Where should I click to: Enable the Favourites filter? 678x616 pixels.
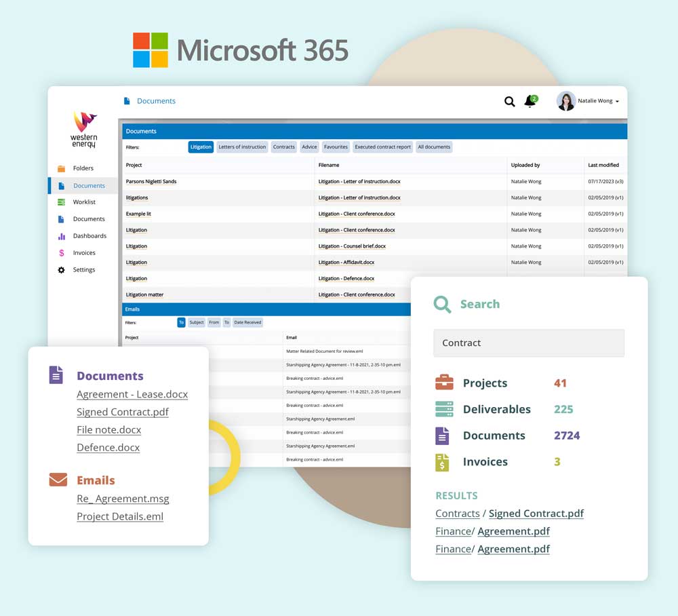[x=336, y=147]
